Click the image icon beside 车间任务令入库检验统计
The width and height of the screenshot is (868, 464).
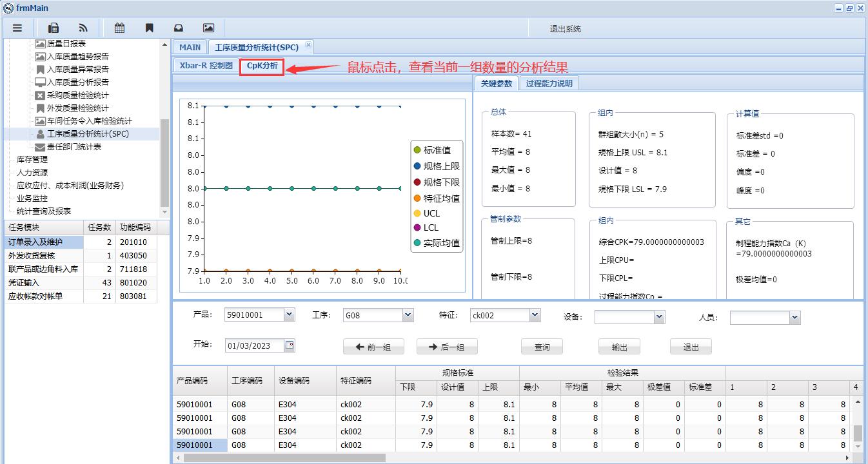pyautogui.click(x=40, y=121)
